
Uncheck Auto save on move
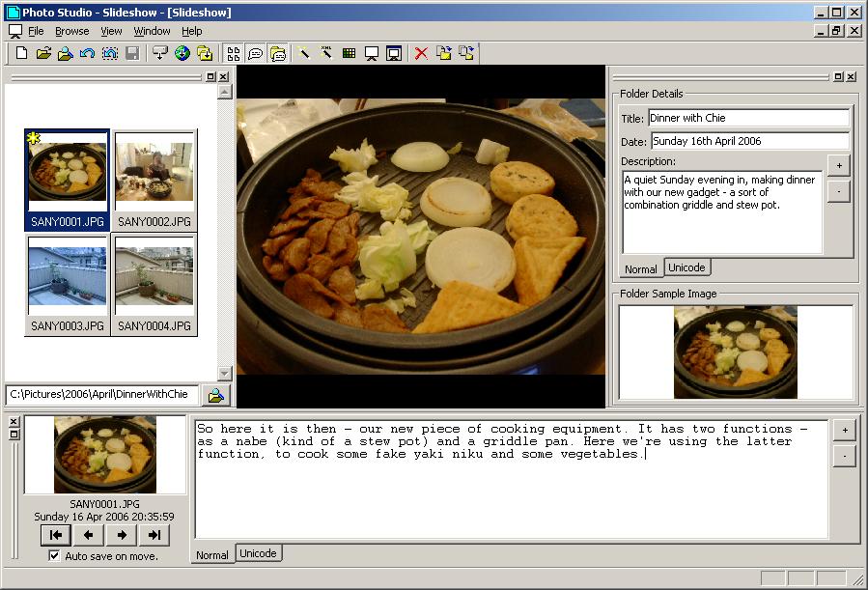point(54,556)
